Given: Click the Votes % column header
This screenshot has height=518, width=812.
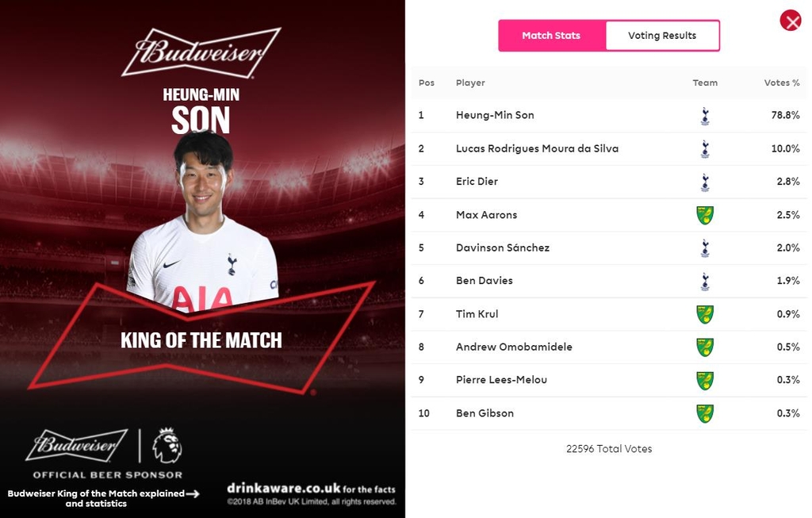Looking at the screenshot, I should click(x=781, y=82).
